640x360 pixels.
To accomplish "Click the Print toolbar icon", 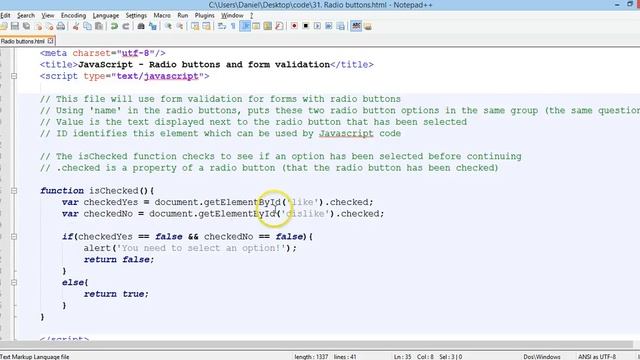I will [x=61, y=27].
